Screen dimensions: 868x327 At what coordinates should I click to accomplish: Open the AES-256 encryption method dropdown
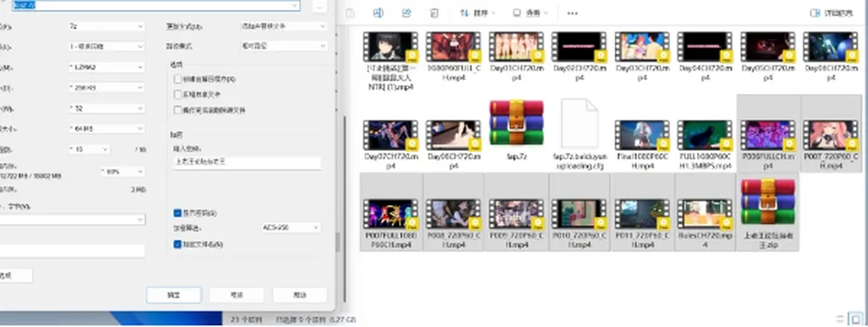[x=290, y=228]
